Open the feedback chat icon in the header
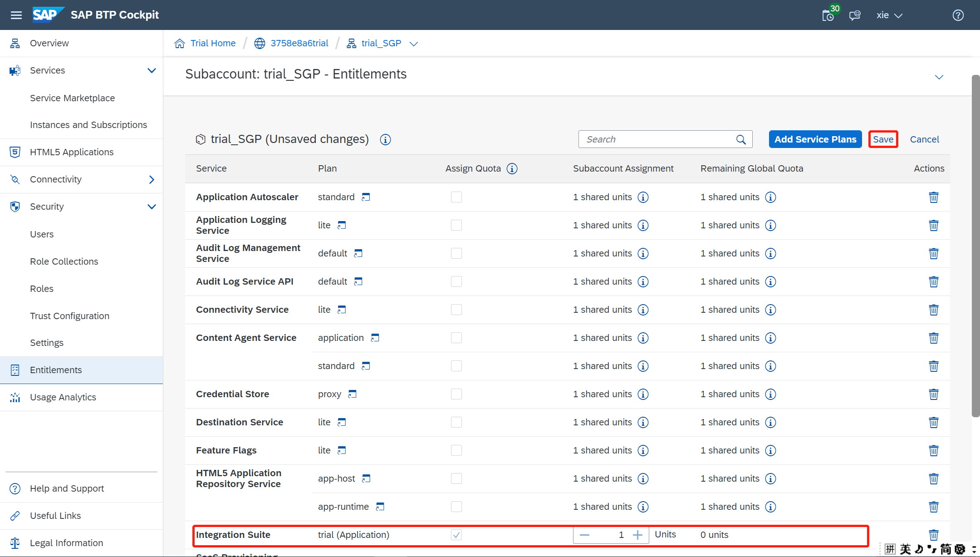This screenshot has width=980, height=557. [x=855, y=15]
